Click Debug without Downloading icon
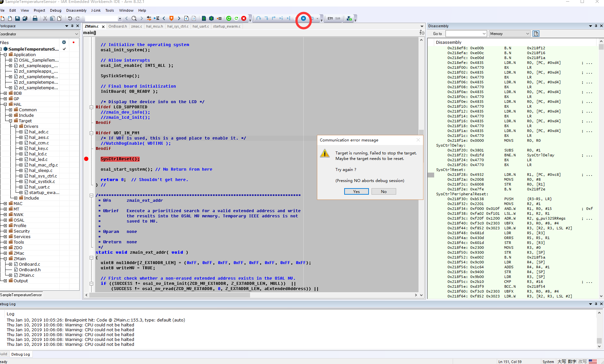Image resolution: width=604 pixels, height=364 pixels. pos(236,18)
